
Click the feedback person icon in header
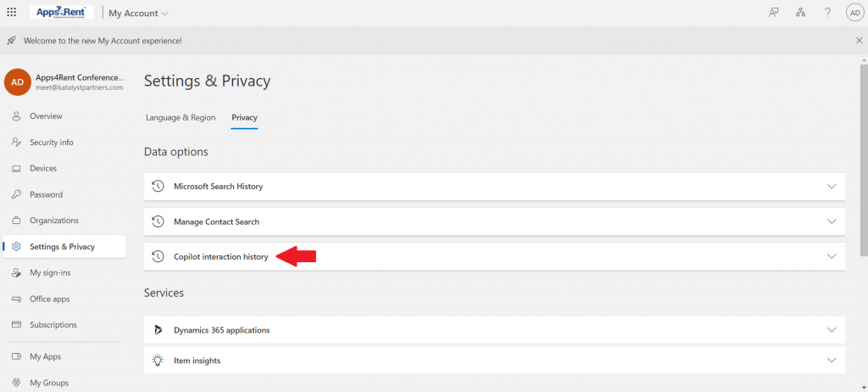point(774,13)
